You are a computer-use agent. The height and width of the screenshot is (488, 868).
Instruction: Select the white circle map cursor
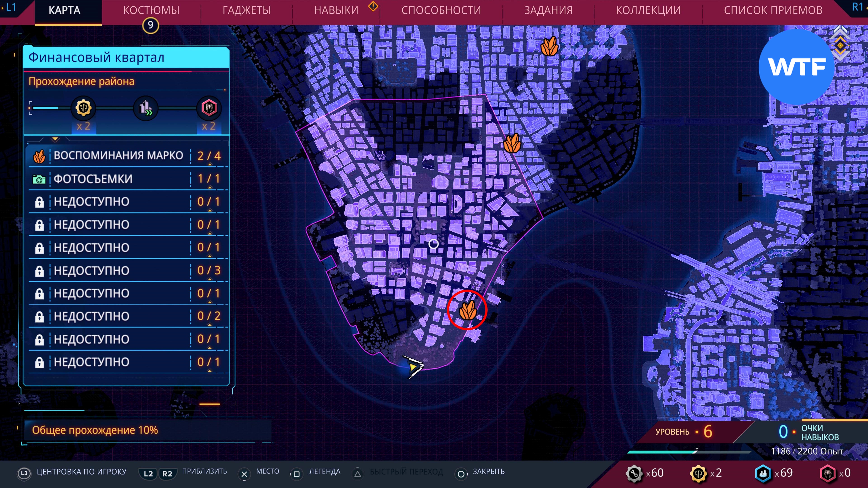tap(433, 244)
